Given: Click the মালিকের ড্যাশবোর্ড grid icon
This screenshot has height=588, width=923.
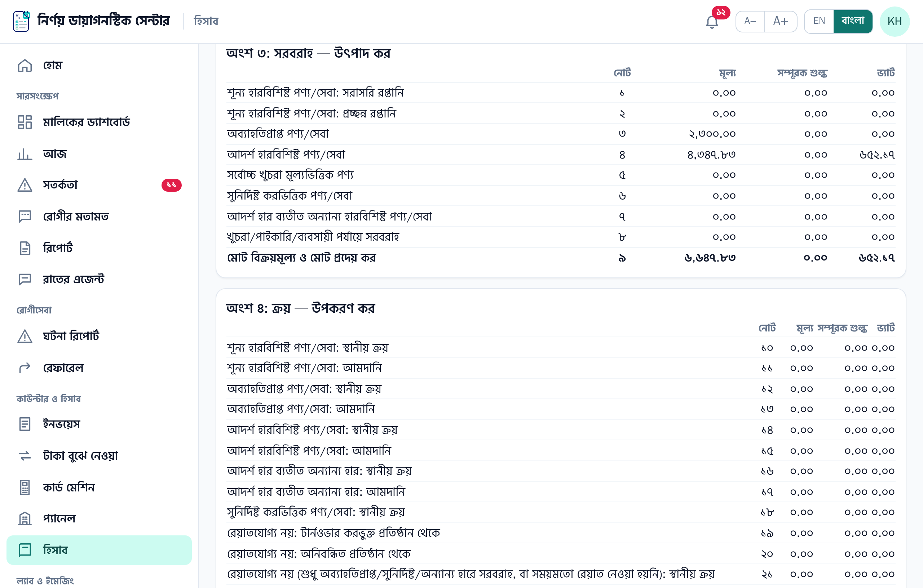Looking at the screenshot, I should pyautogui.click(x=25, y=122).
